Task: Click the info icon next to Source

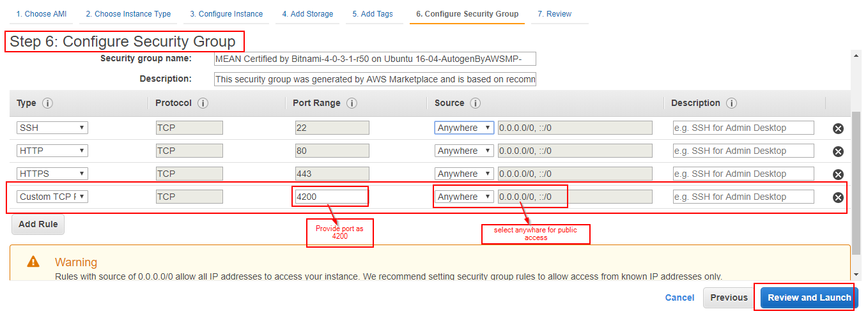Action: click(475, 103)
